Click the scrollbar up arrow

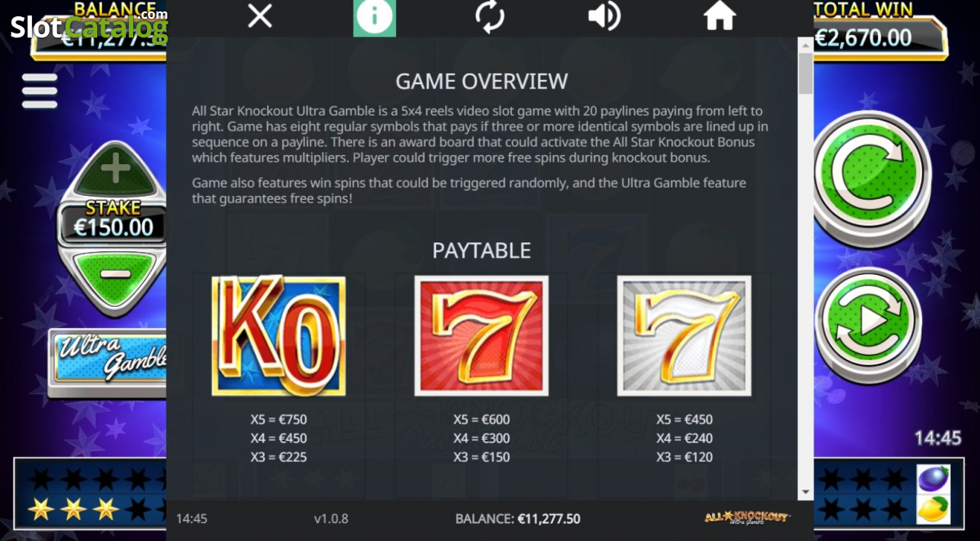(805, 44)
